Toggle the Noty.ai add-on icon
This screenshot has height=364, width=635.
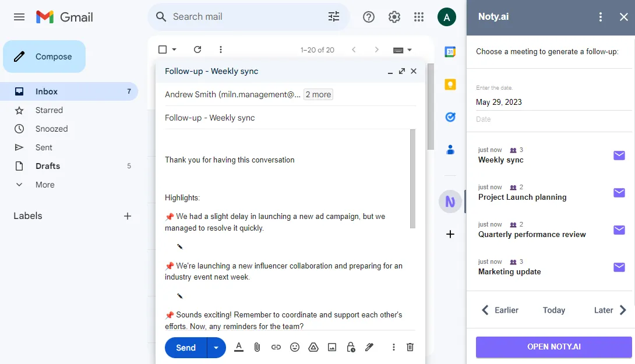450,202
